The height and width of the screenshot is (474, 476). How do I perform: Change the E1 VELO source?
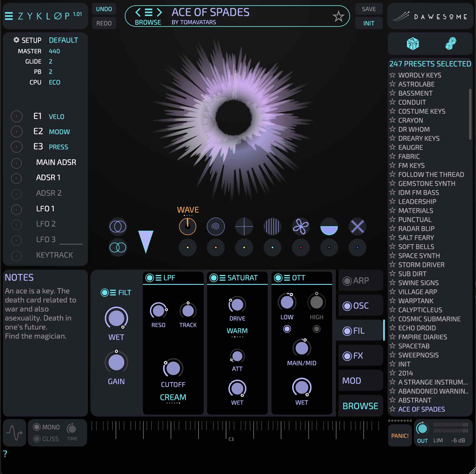(56, 117)
